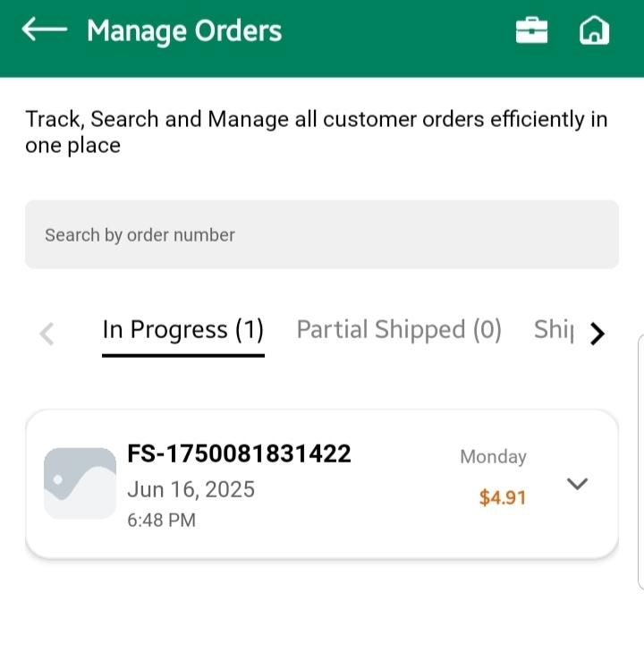Open the briefcase icon in header

tap(531, 31)
